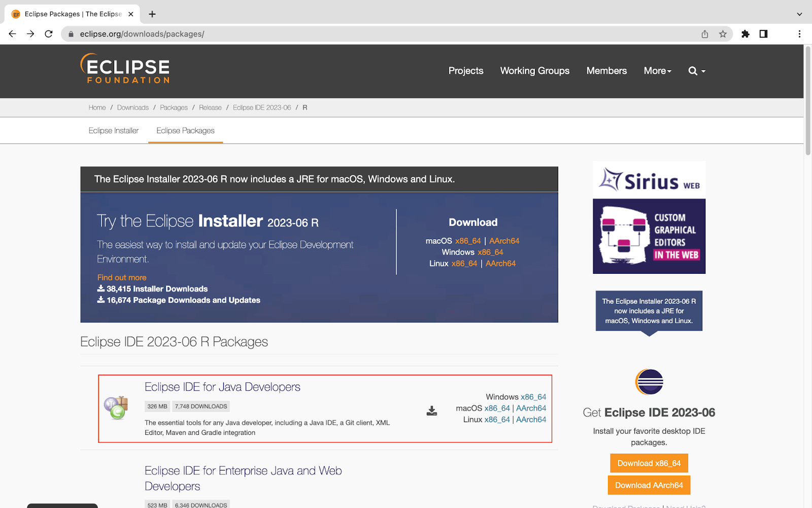Download installer for Windows x86_64
Screen dimensions: 812x508
[x=490, y=252]
